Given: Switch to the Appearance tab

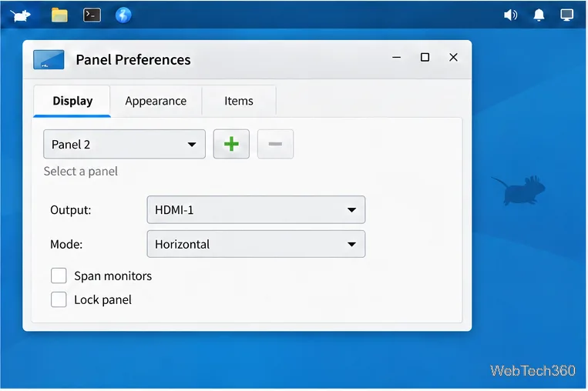Looking at the screenshot, I should tap(156, 101).
